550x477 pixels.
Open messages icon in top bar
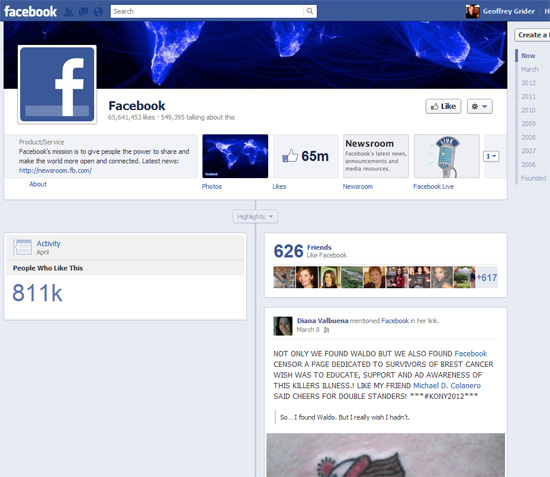coord(83,12)
